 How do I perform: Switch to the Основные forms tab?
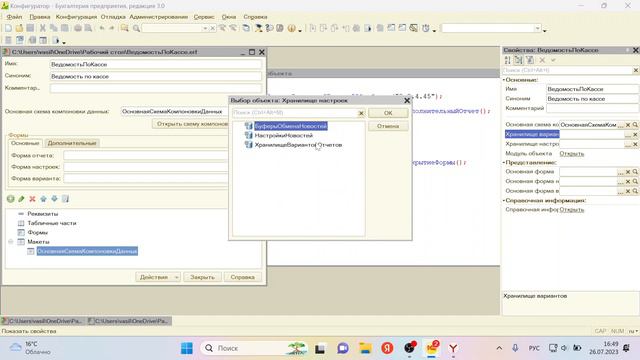pos(25,143)
